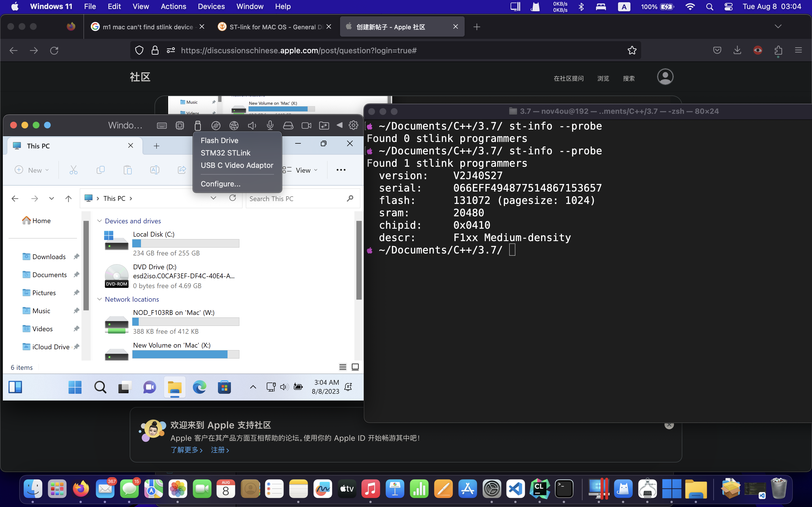Click the Explorer file list vertical scrollbar

click(x=359, y=260)
